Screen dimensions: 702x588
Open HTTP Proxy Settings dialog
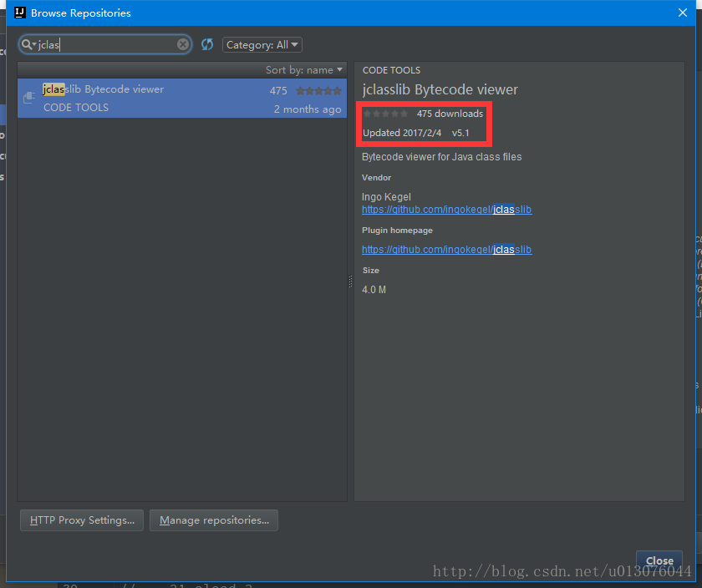(x=82, y=520)
